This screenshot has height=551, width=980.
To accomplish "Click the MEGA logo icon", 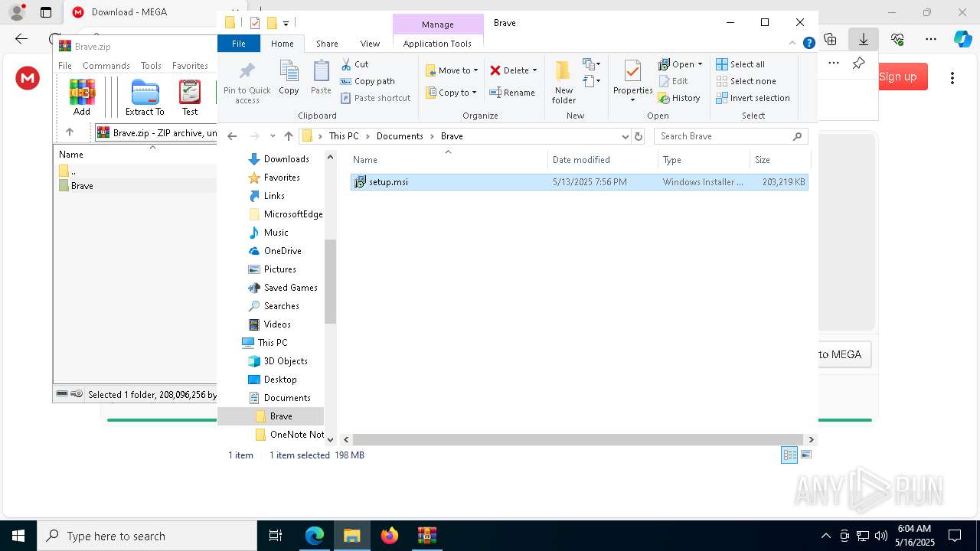I will (28, 78).
